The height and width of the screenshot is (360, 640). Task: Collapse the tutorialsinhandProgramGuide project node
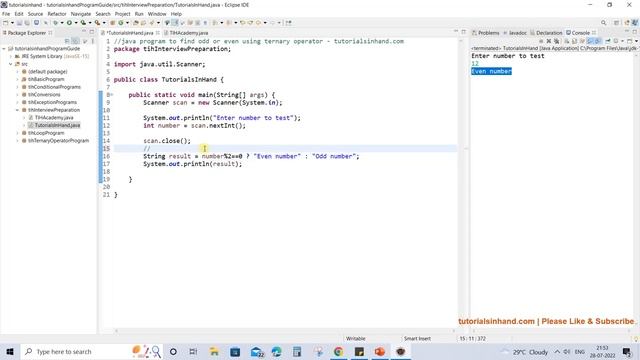coord(4,49)
